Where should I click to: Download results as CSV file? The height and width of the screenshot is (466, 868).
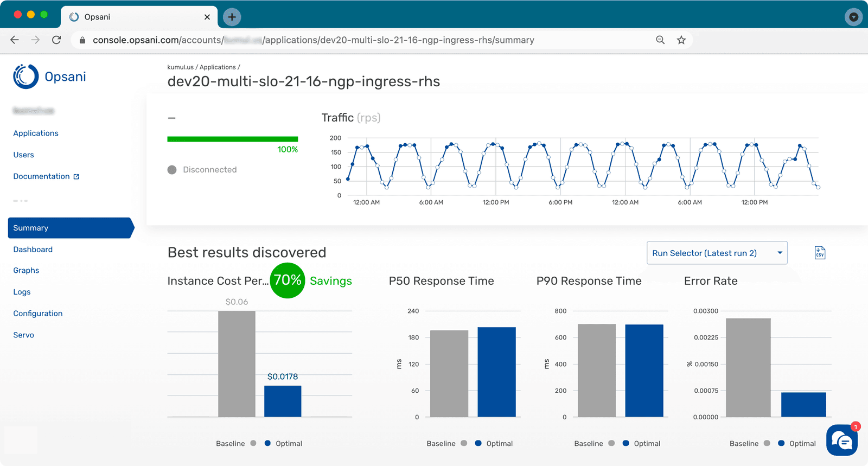pyautogui.click(x=820, y=253)
